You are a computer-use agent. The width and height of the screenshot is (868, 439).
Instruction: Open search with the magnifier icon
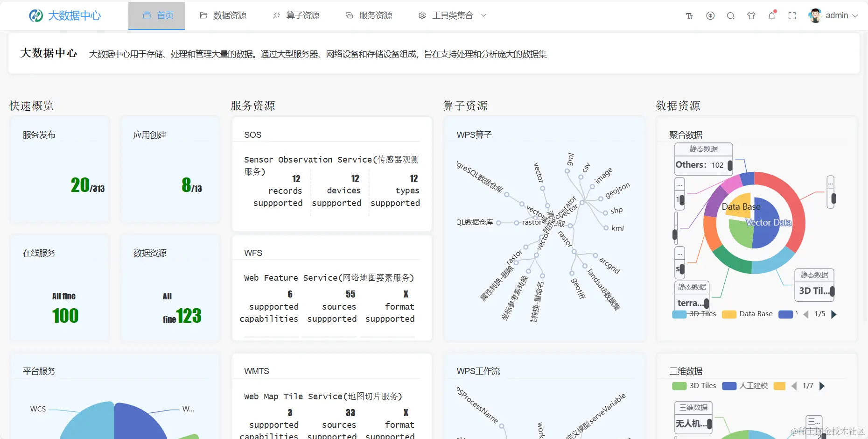(x=731, y=16)
